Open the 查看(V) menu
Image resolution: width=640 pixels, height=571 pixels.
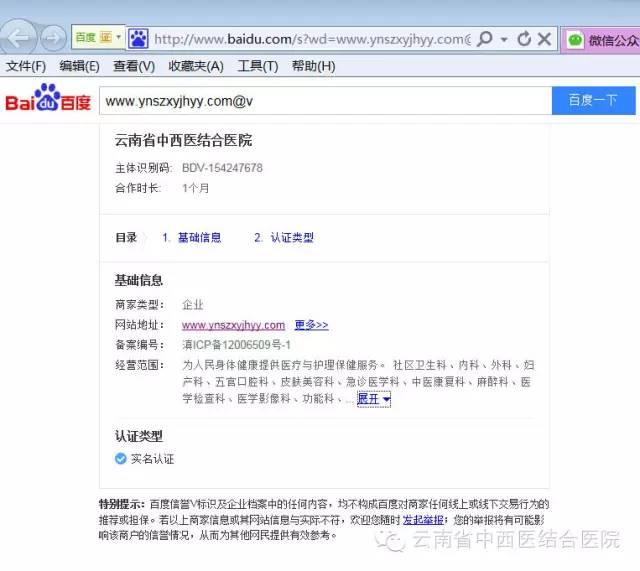pyautogui.click(x=134, y=66)
